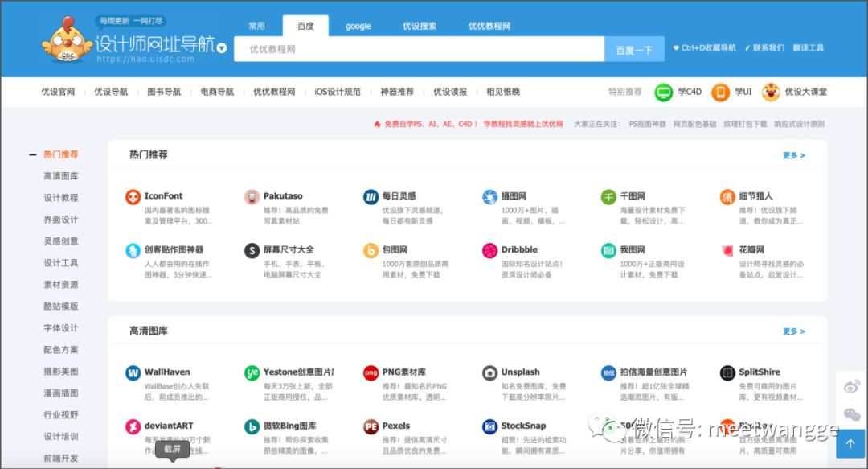
Task: Select the 优设搜索 search tab
Action: click(x=419, y=26)
